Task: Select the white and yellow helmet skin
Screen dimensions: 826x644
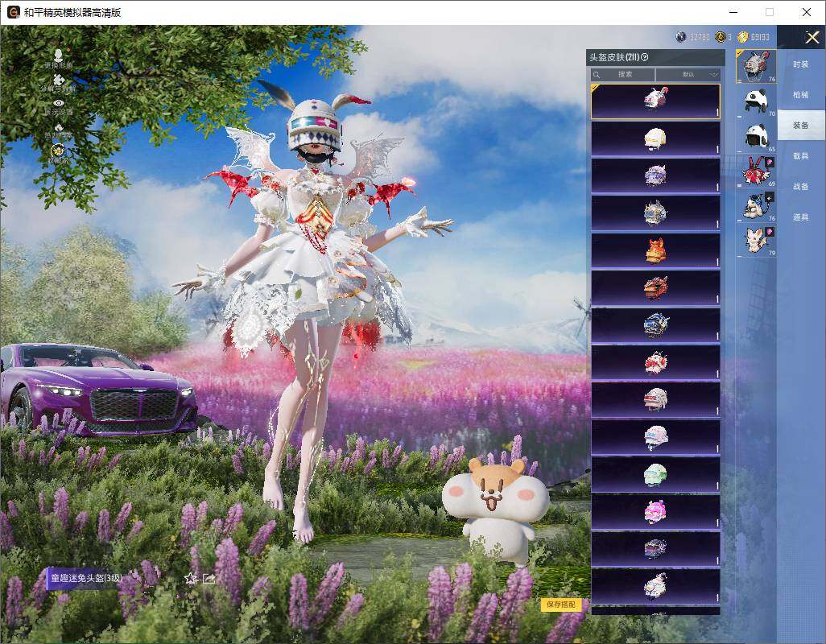Action: point(655,138)
